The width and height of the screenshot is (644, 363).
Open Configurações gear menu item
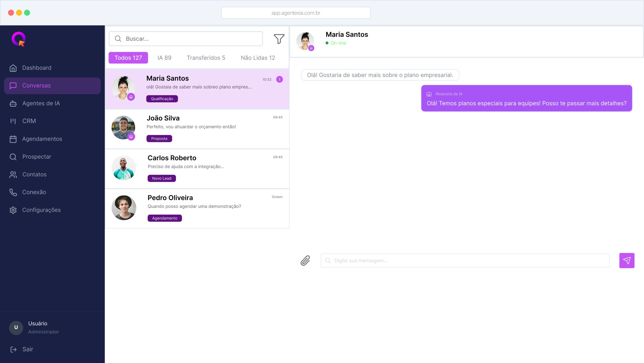(x=41, y=210)
